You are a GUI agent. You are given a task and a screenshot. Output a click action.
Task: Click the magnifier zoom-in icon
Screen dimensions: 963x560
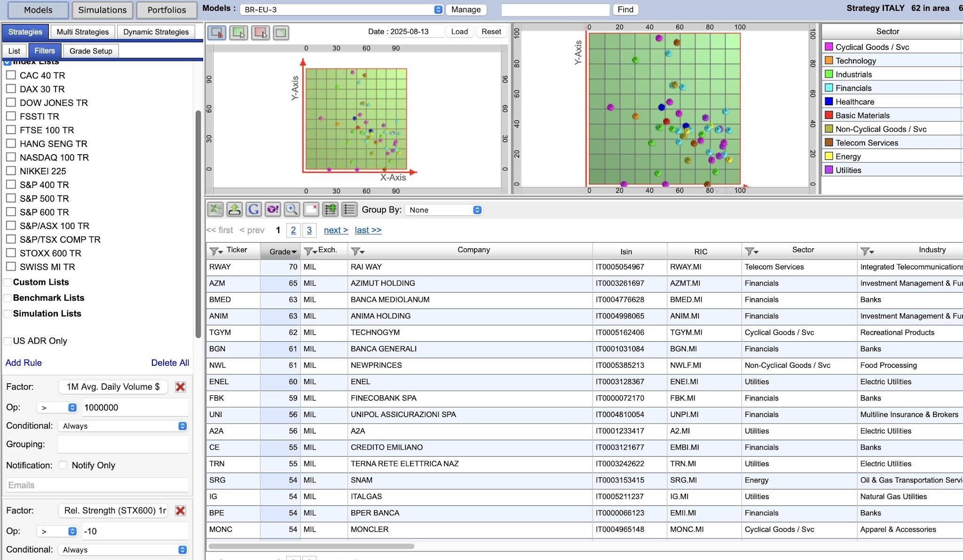[x=292, y=209]
